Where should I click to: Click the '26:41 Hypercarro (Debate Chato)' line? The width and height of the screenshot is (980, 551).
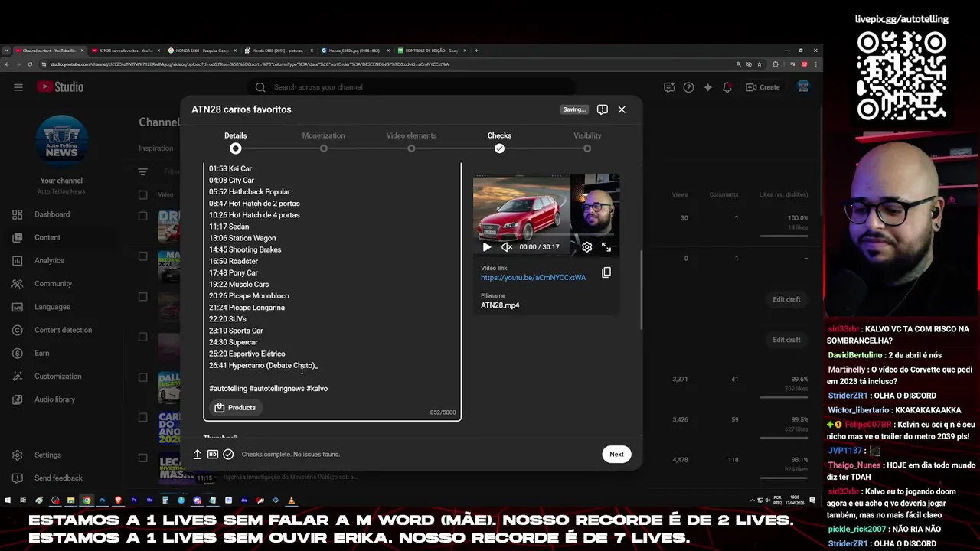263,366
